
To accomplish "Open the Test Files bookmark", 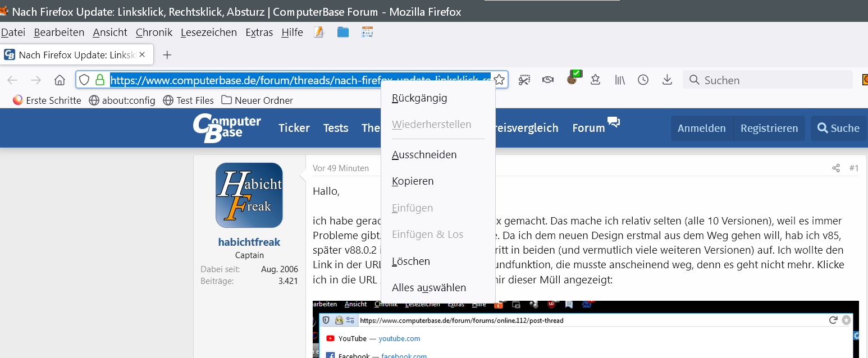I will tap(189, 100).
